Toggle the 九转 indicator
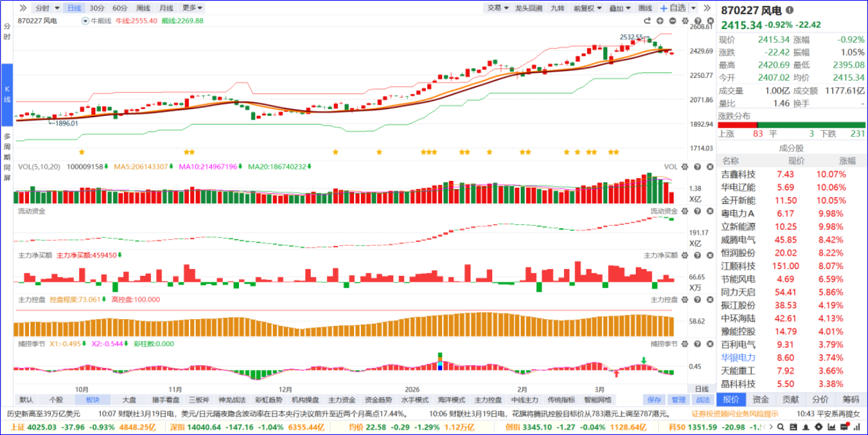This screenshot has width=868, height=435. point(557,8)
